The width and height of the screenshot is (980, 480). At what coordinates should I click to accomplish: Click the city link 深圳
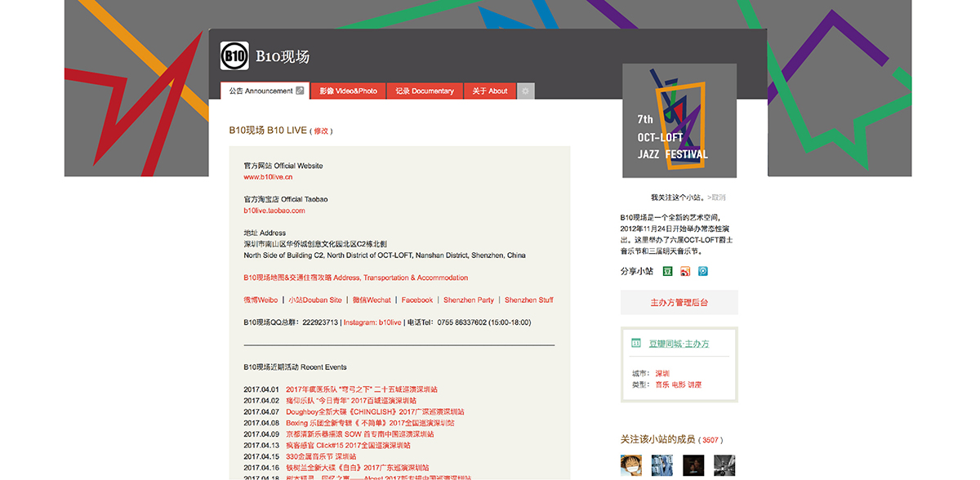coord(662,373)
